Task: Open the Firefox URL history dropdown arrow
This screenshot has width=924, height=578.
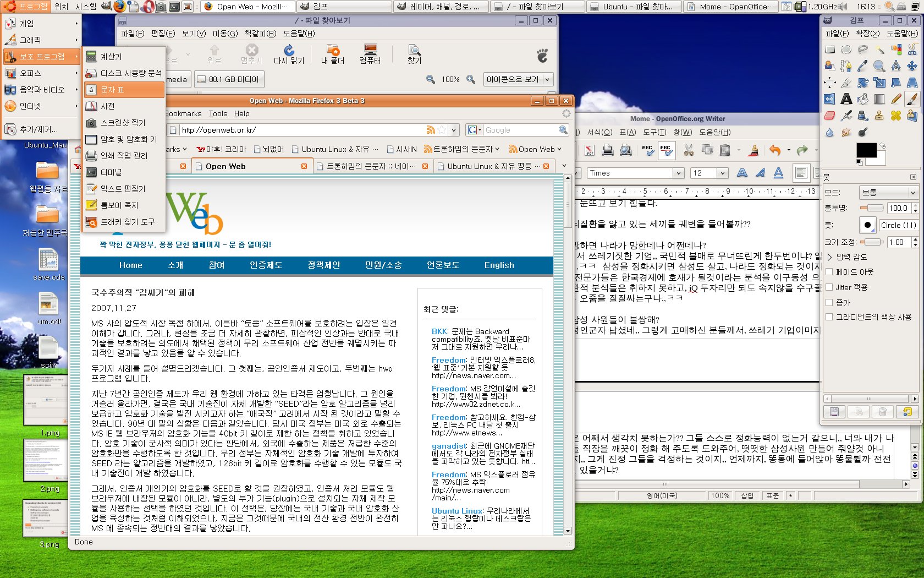Action: coord(454,130)
